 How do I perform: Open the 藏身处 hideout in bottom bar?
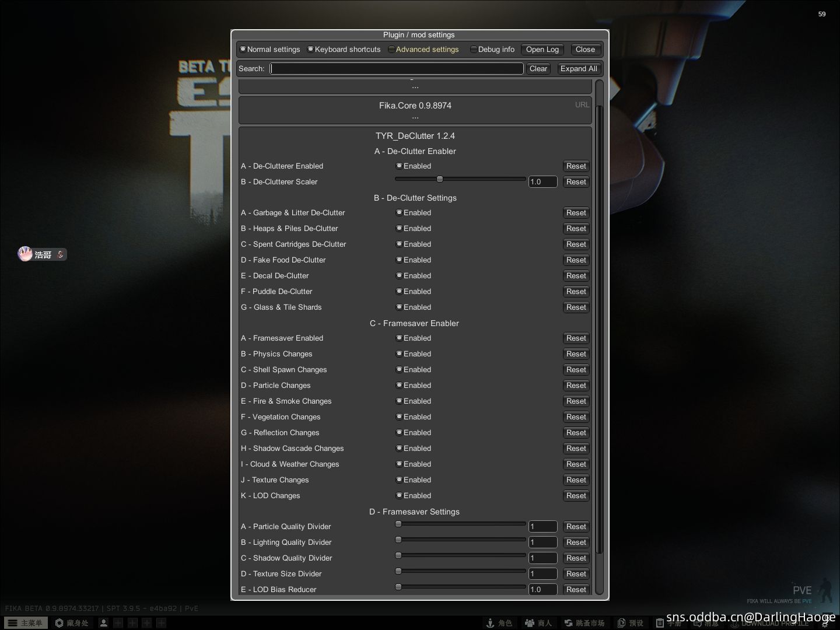coord(72,623)
